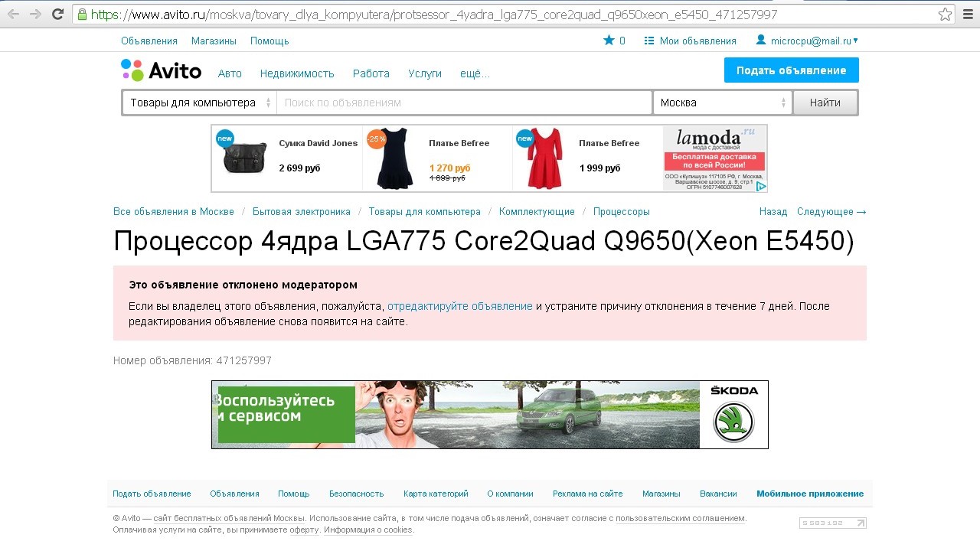Open the Недвижимость section
This screenshot has width=980, height=554.
[x=297, y=73]
